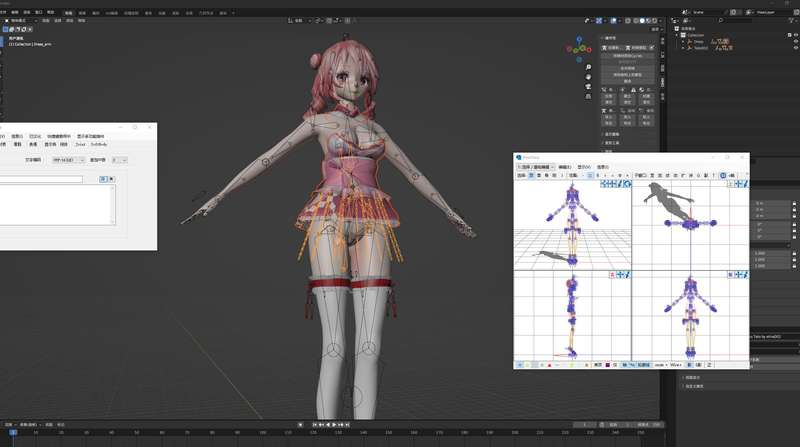Open the PMX version dropdown in white dialog
Viewport: 800px width, 447px height.
pyautogui.click(x=73, y=159)
